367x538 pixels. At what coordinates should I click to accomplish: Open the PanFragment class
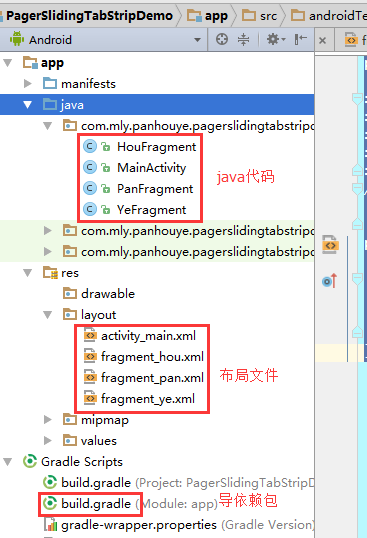click(x=155, y=189)
